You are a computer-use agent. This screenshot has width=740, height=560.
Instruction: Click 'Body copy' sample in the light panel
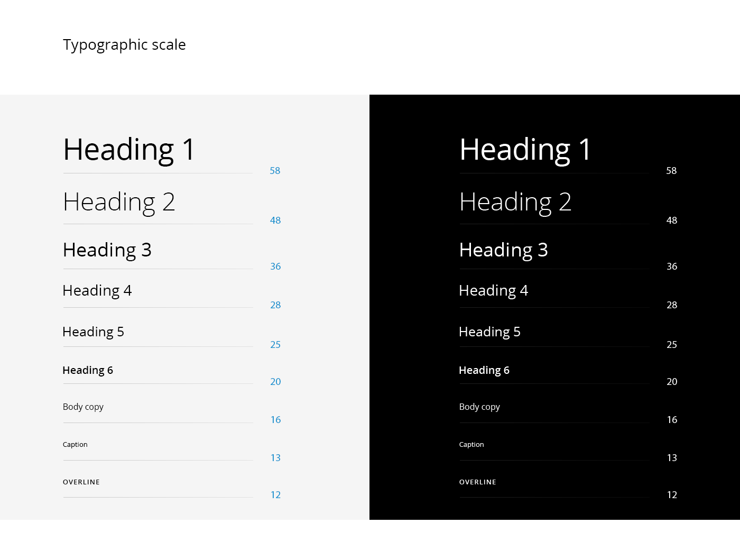(x=83, y=407)
